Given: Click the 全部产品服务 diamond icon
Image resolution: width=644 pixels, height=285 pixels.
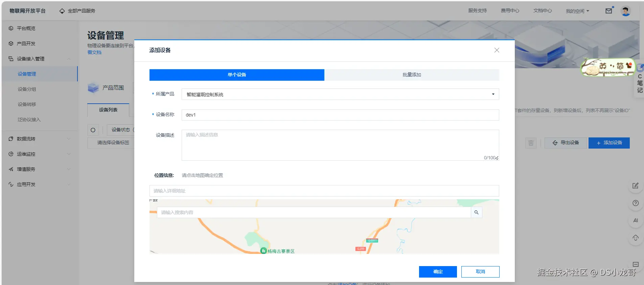Looking at the screenshot, I should pyautogui.click(x=62, y=11).
